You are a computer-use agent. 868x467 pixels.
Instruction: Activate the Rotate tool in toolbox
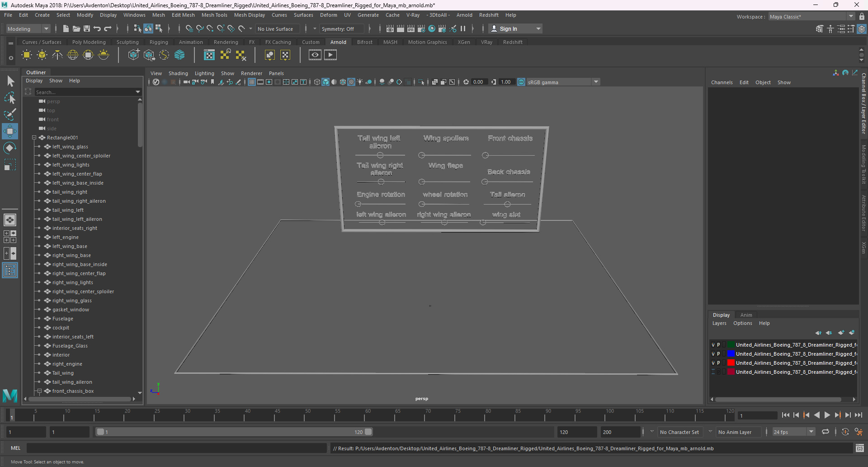coord(10,148)
